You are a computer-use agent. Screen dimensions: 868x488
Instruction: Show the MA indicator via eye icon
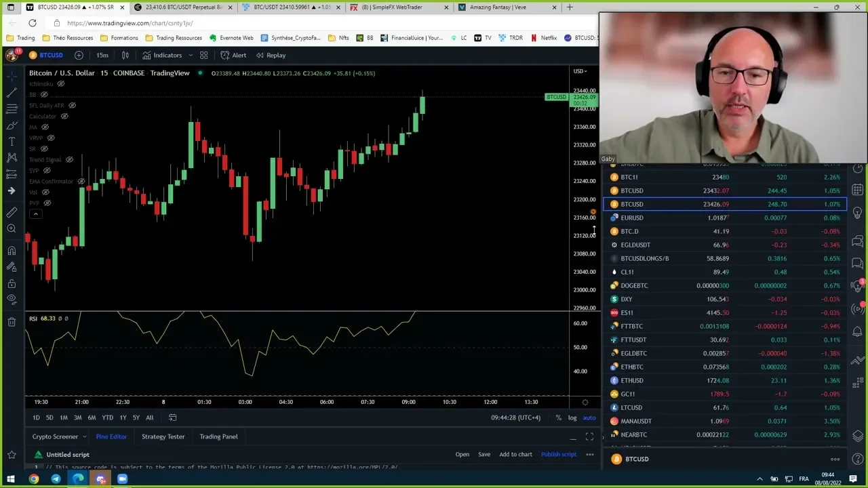pos(45,127)
